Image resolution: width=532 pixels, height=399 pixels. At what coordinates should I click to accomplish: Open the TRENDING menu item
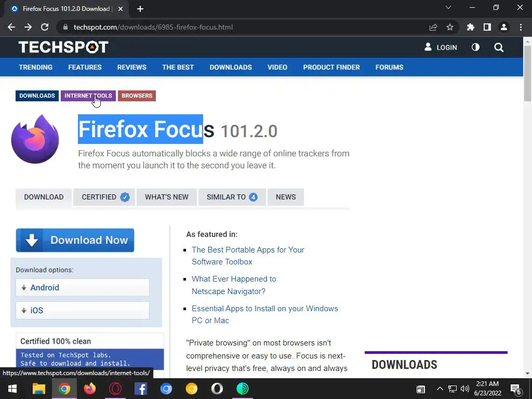[x=36, y=67]
